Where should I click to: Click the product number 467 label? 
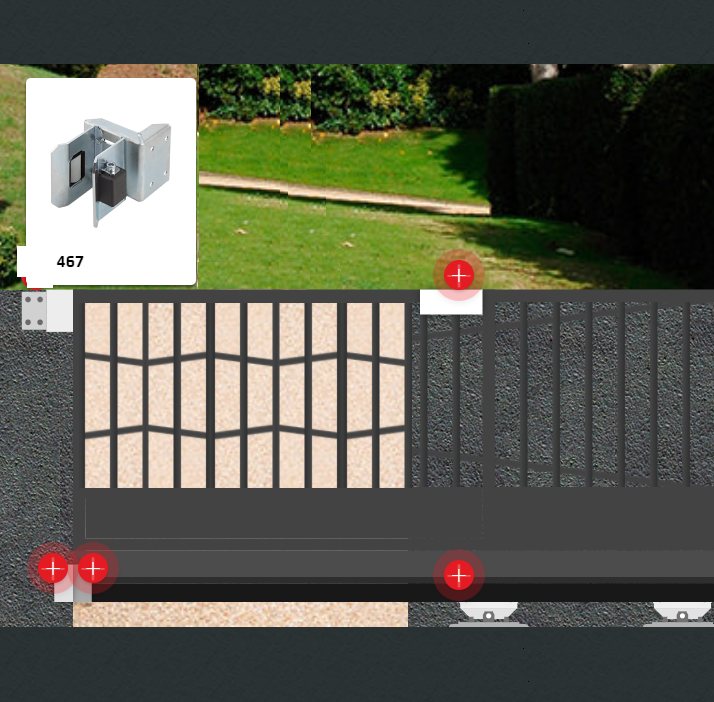70,262
